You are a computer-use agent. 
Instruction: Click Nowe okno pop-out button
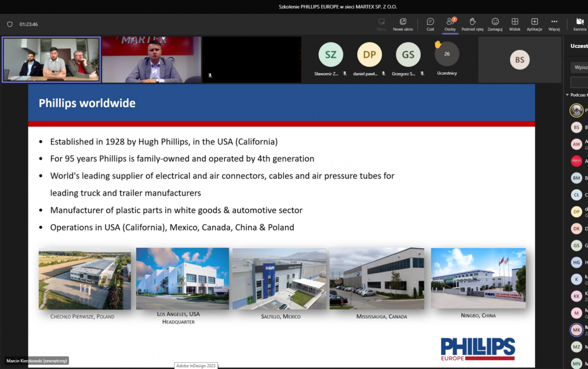tap(403, 24)
